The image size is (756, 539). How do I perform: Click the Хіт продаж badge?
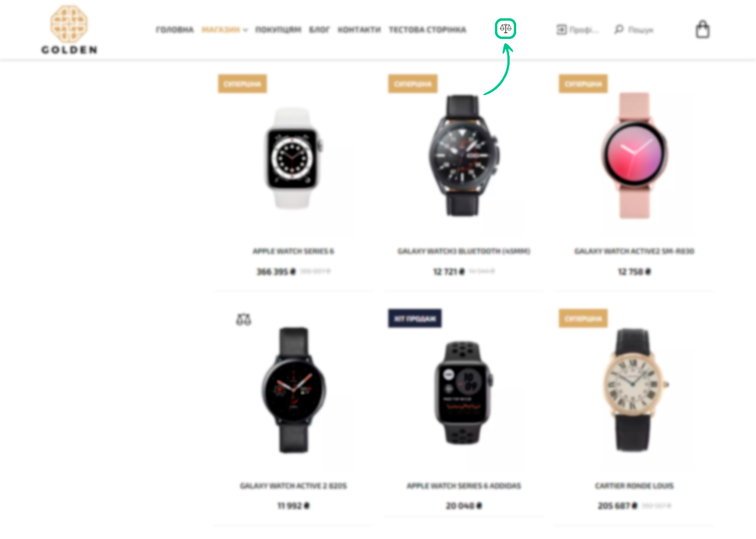[415, 318]
